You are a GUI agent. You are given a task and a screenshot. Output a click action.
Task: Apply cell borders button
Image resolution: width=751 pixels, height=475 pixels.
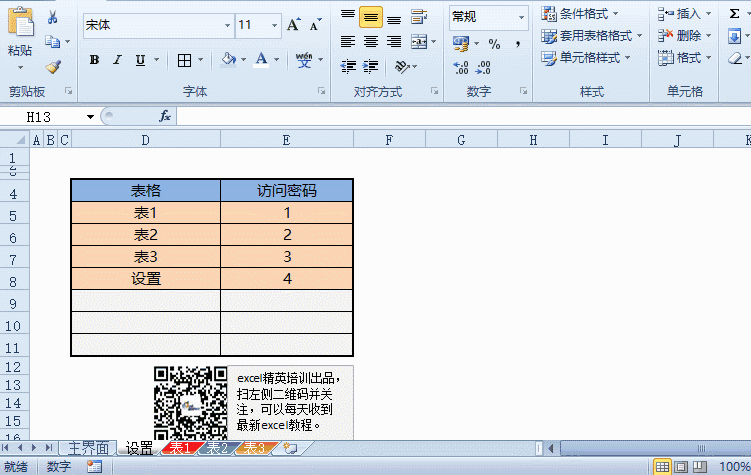(x=184, y=60)
